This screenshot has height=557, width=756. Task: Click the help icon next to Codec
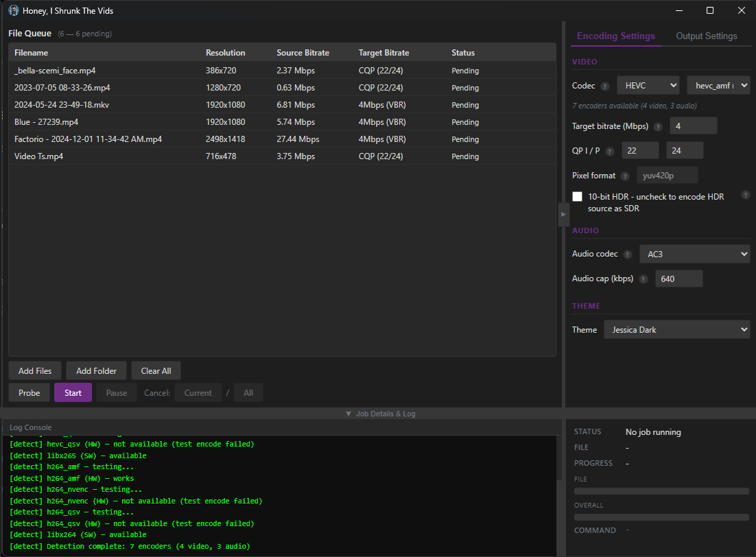[605, 86]
